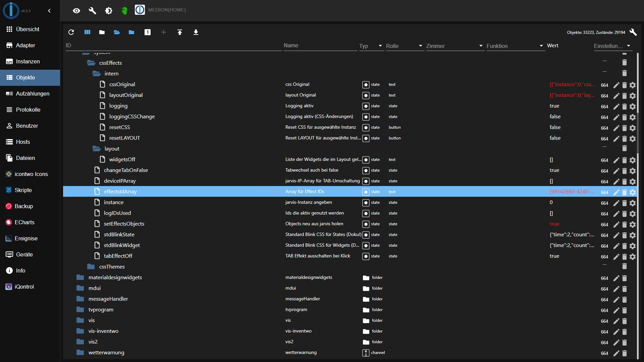Open the Einstellungen filter dropdown
This screenshot has width=644, height=362.
[613, 46]
